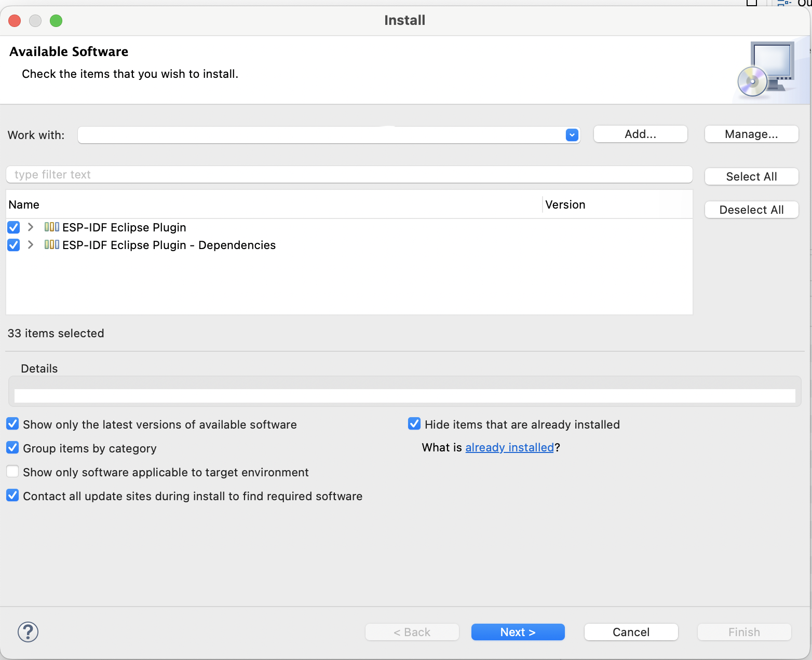Screen dimensions: 812x660
Task: Click the ESP-IDF Eclipse Plugin category icon
Action: 52,227
